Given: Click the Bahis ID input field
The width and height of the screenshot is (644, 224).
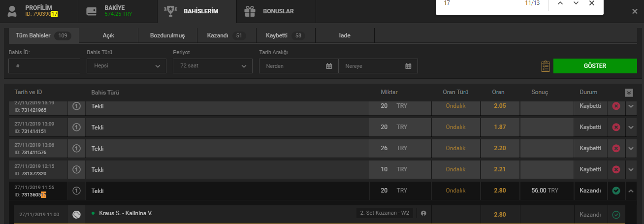Looking at the screenshot, I should tap(44, 66).
